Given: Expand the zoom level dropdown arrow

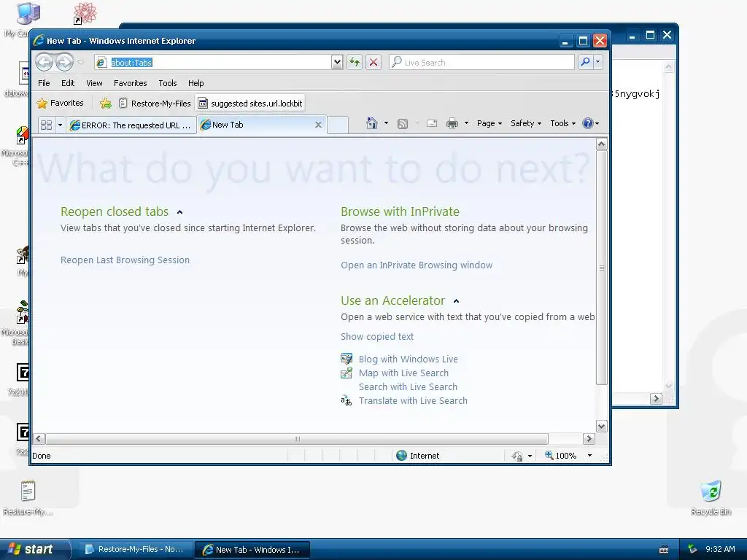Looking at the screenshot, I should click(x=589, y=455).
